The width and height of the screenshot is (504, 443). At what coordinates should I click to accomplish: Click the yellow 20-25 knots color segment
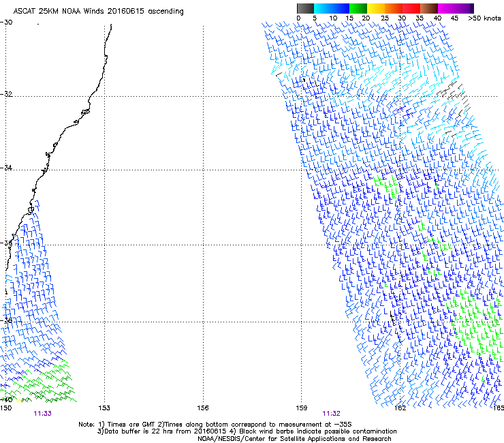[376, 8]
